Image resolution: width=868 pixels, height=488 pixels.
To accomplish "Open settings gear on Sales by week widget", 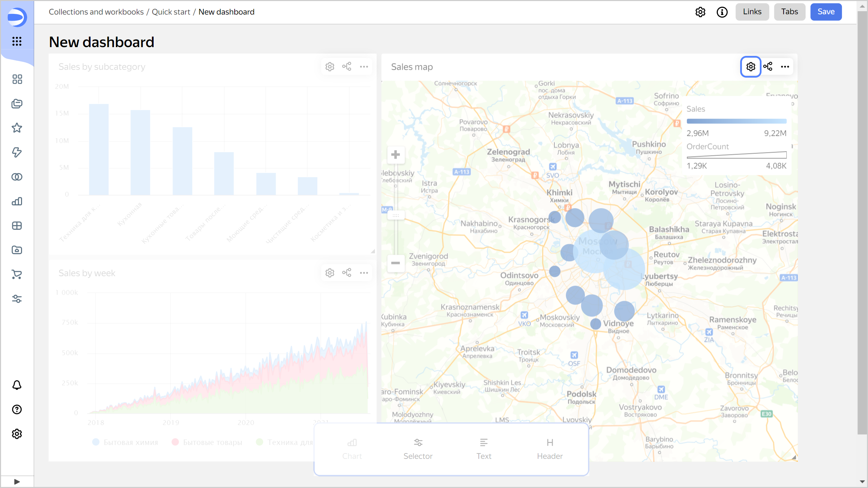I will point(330,273).
